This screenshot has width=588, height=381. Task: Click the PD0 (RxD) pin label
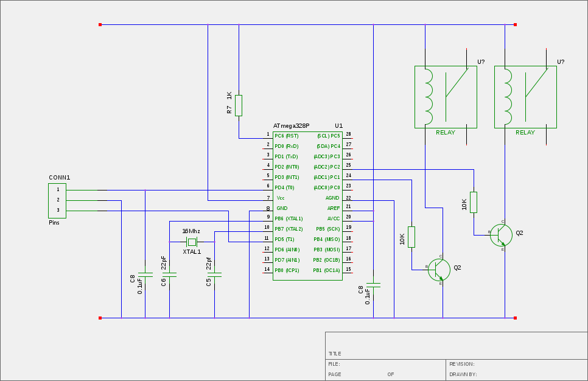point(287,146)
